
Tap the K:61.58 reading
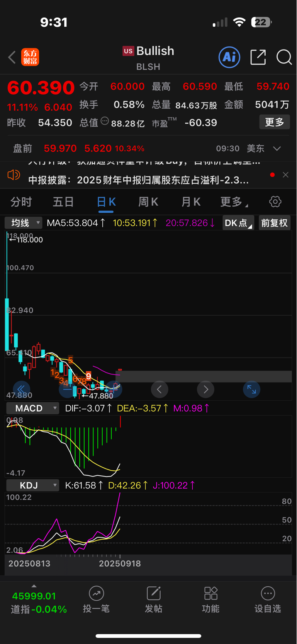[x=84, y=485]
